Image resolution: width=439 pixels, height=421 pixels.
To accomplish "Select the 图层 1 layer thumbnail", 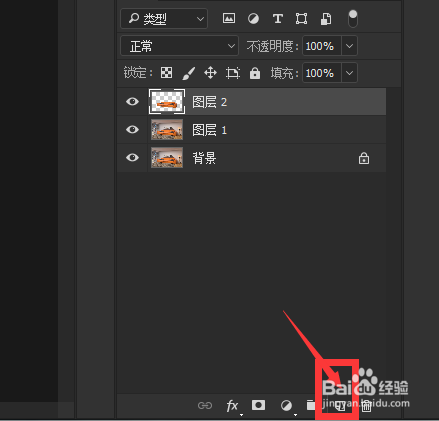I will tap(167, 130).
